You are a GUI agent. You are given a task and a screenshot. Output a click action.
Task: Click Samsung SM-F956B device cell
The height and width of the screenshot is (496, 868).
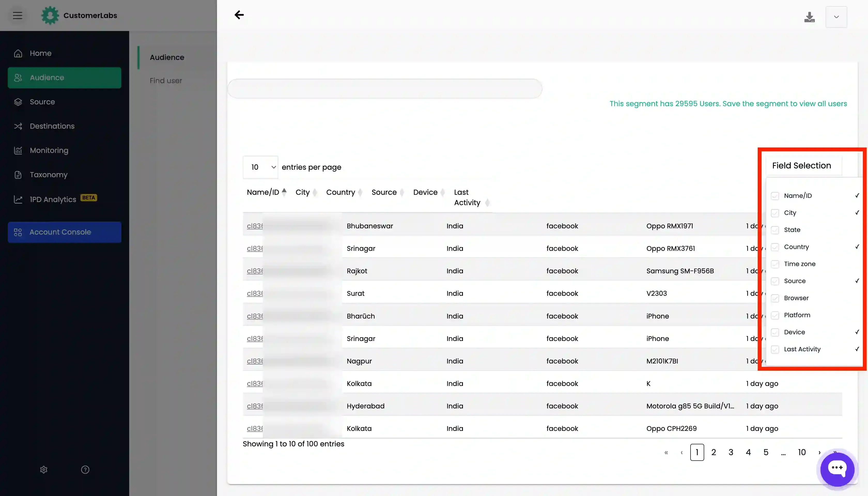click(680, 271)
